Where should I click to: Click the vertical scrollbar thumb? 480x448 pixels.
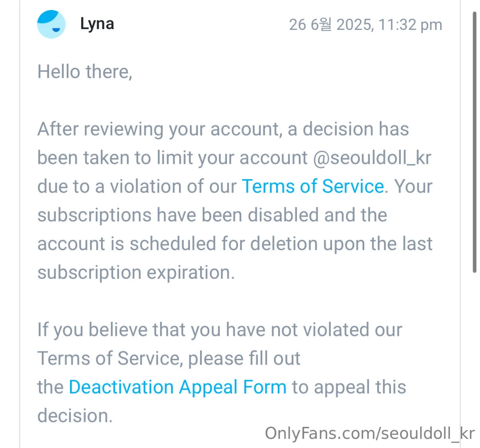click(475, 141)
